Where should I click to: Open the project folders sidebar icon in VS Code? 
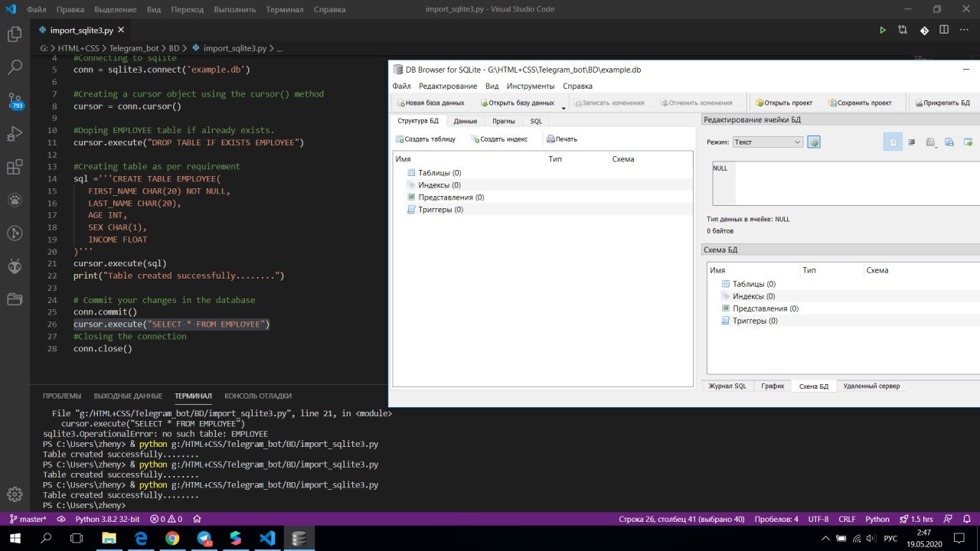pos(15,298)
